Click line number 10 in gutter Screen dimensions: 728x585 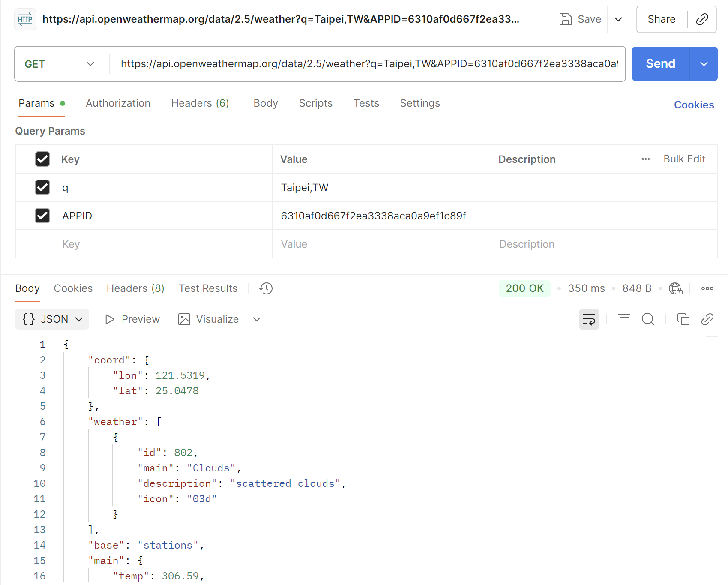[39, 483]
